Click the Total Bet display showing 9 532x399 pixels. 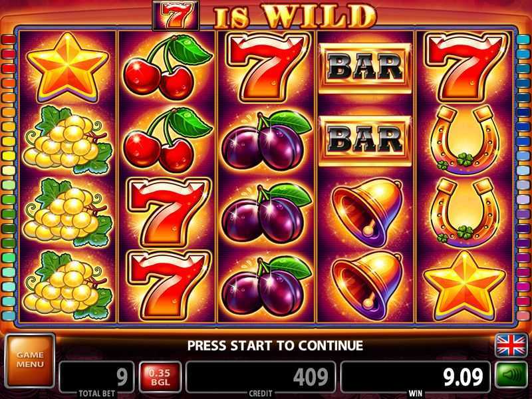click(x=96, y=377)
